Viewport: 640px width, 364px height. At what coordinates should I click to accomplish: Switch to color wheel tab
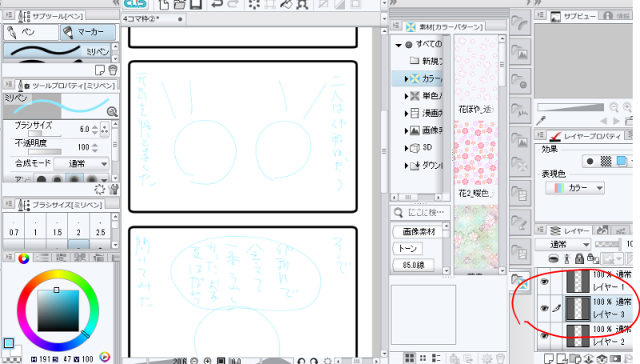click(x=24, y=258)
